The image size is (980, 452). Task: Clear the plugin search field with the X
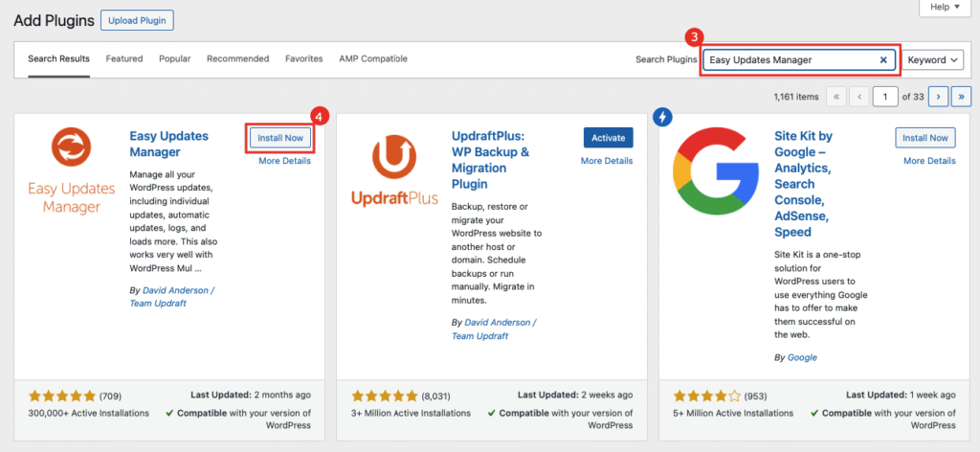click(883, 60)
